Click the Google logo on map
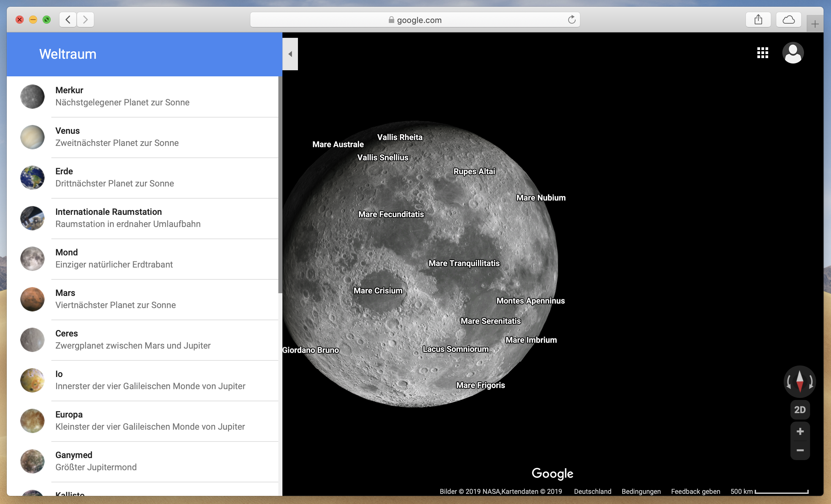The width and height of the screenshot is (831, 504). coord(552,474)
